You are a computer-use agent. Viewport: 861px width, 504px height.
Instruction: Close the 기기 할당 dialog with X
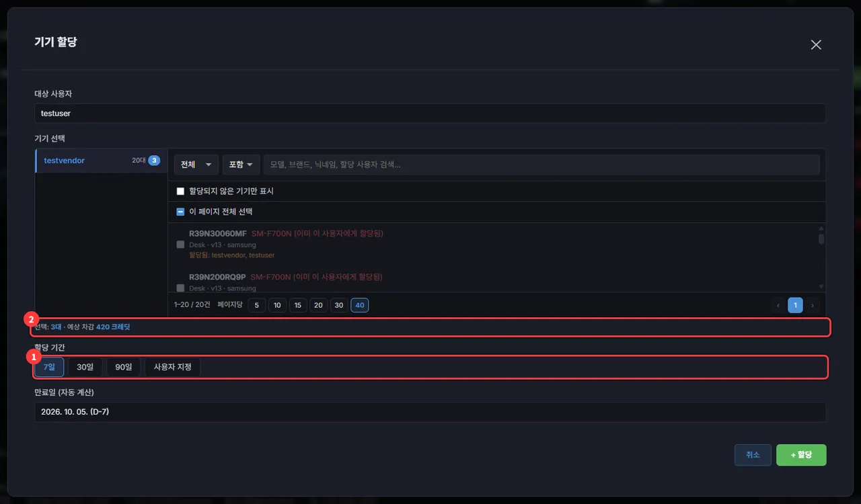tap(816, 44)
